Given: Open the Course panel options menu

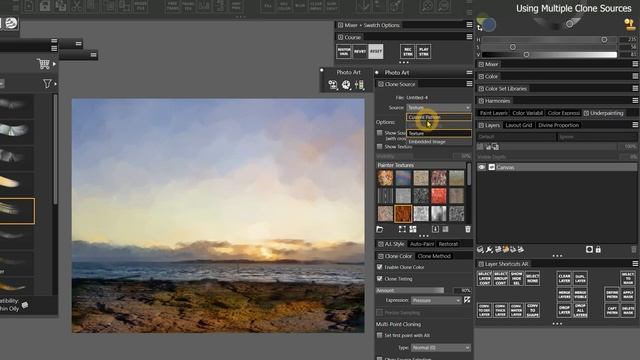Looking at the screenshot, I should point(469,37).
